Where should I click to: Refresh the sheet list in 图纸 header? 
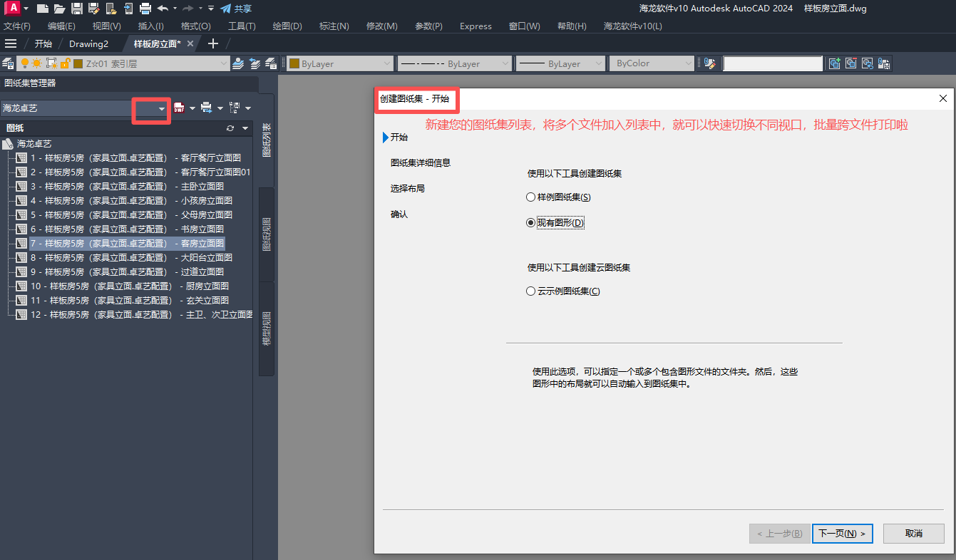[230, 128]
